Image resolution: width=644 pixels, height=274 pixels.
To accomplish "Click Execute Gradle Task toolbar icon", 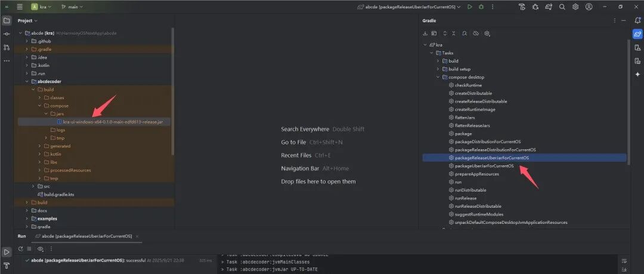I will pyautogui.click(x=434, y=33).
